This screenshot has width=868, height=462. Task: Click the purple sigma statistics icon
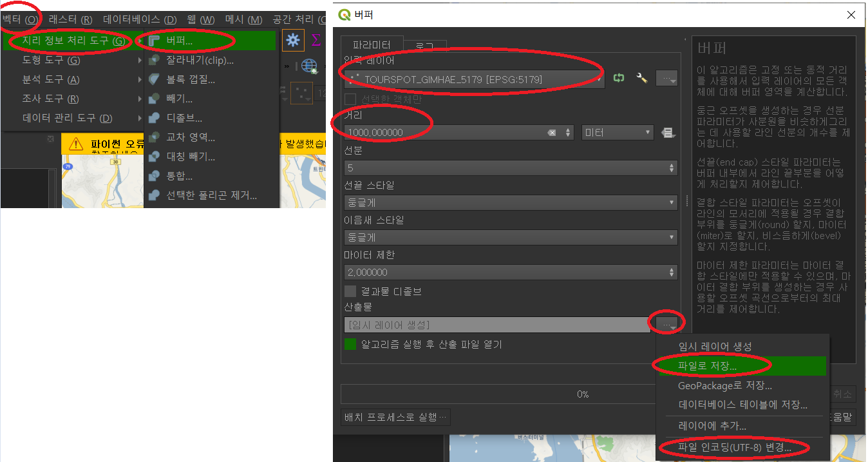pyautogui.click(x=316, y=40)
